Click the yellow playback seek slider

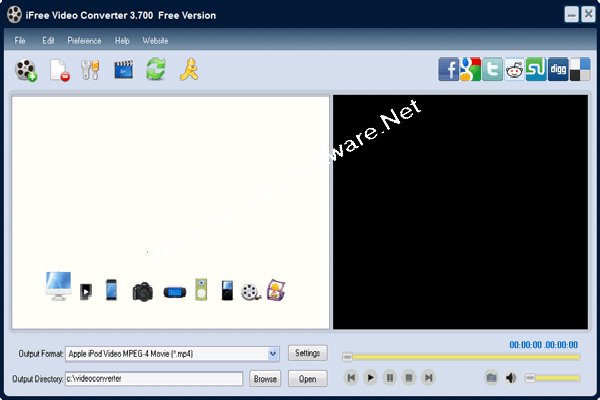[461, 357]
